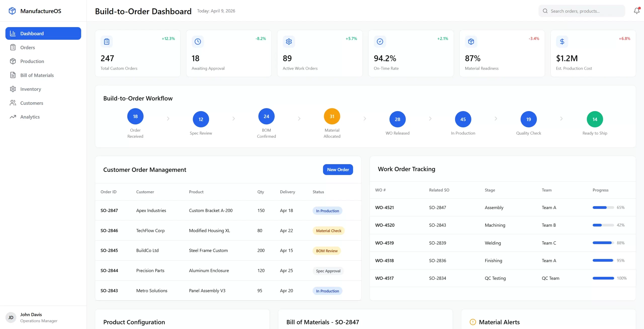Click the notification bell icon
Image resolution: width=644 pixels, height=329 pixels.
click(637, 11)
